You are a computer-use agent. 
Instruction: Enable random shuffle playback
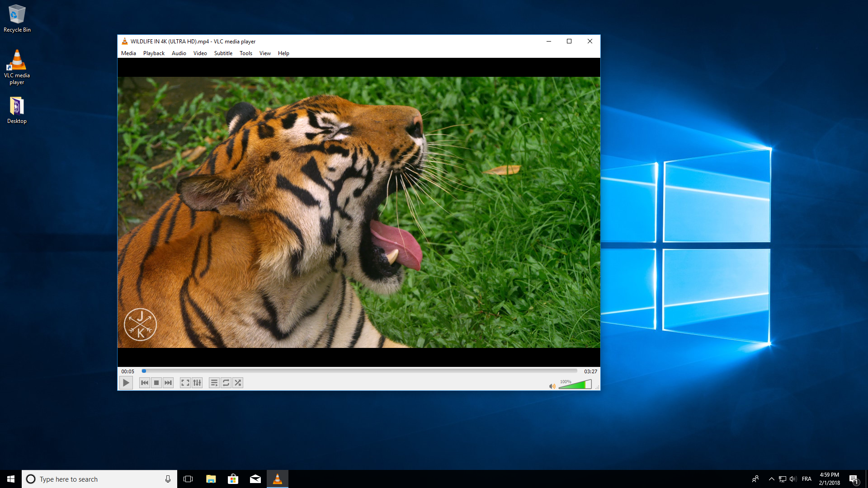(x=237, y=382)
